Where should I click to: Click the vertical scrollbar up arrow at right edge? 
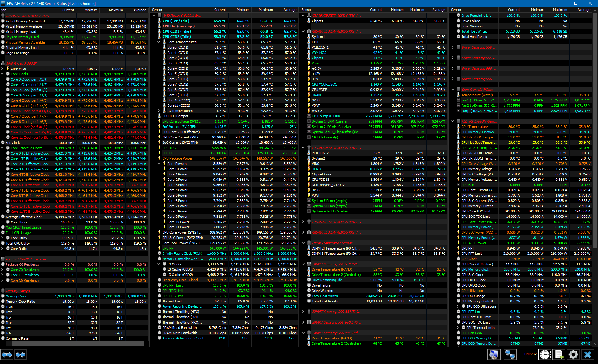pyautogui.click(x=596, y=10)
